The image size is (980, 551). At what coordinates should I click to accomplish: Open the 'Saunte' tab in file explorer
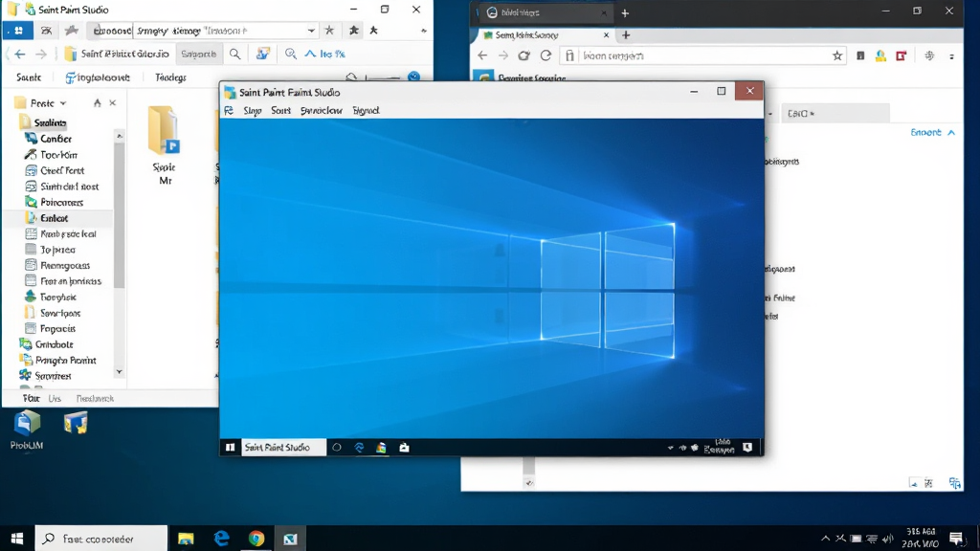click(x=29, y=77)
